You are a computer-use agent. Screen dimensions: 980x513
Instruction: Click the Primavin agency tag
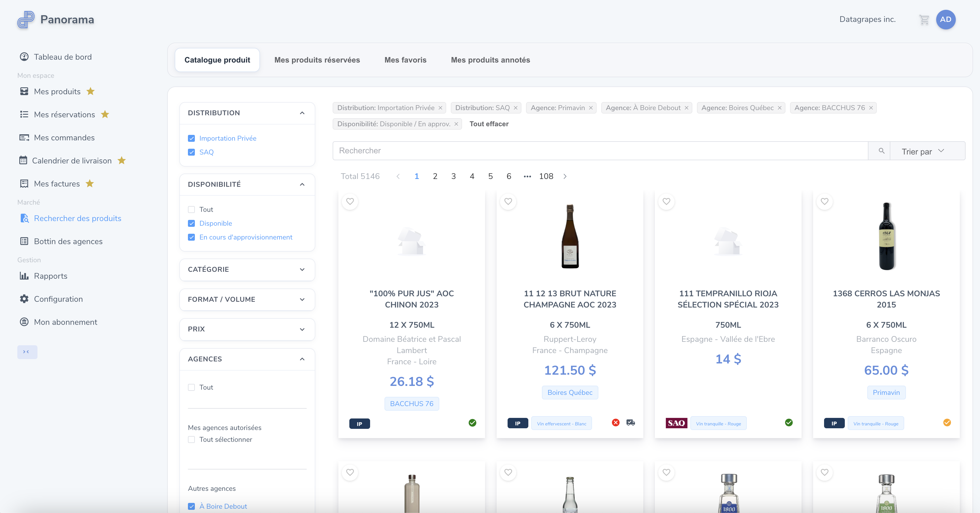[x=886, y=393]
